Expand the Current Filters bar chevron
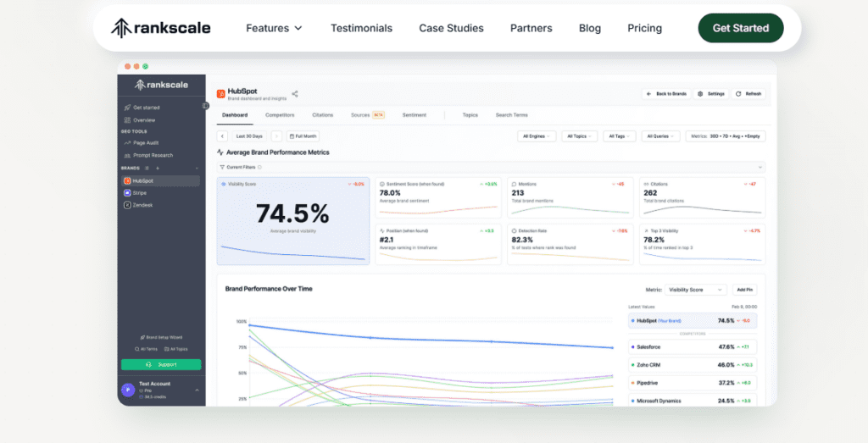 760,167
